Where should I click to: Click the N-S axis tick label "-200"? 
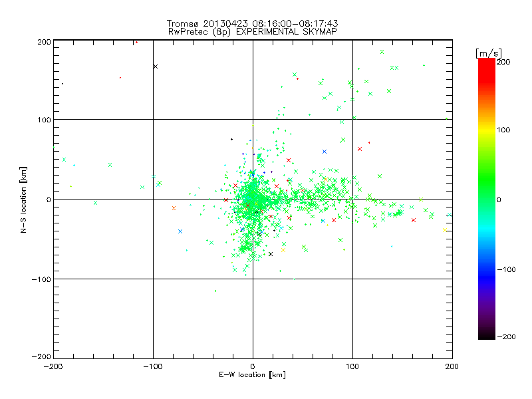pyautogui.click(x=41, y=356)
